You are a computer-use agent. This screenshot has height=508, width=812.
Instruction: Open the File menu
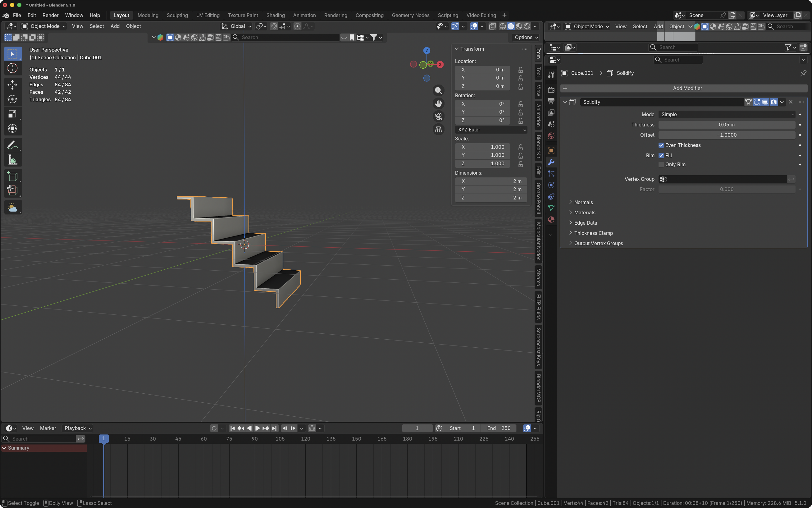[17, 15]
